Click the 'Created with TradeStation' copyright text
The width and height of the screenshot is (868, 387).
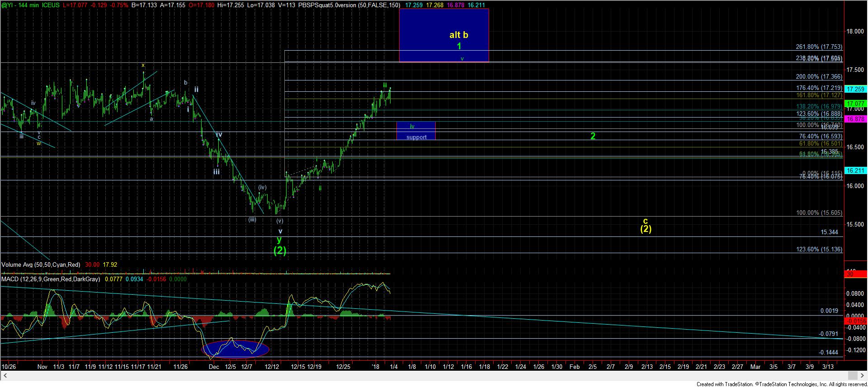(782, 384)
